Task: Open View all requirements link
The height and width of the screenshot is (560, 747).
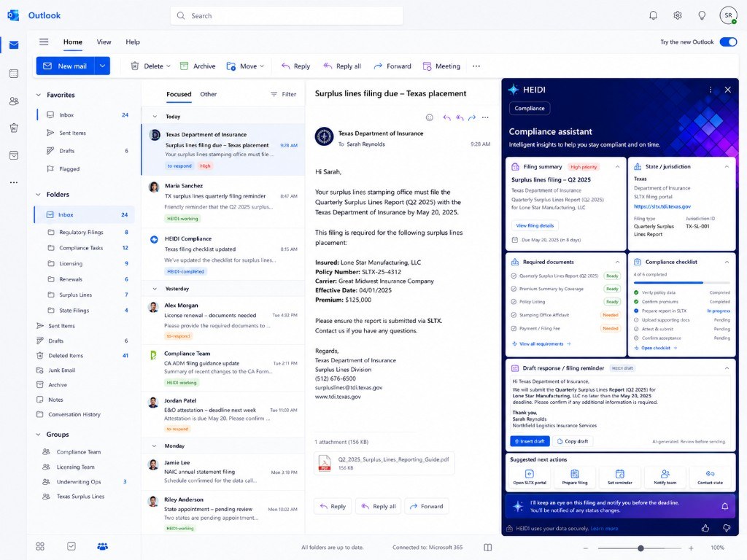Action: (541, 344)
